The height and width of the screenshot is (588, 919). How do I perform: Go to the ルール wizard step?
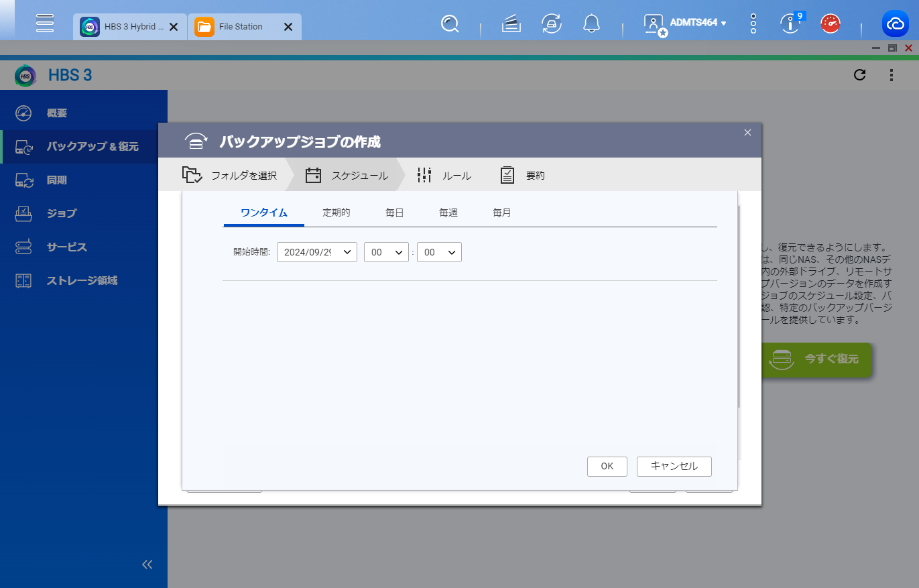coord(444,176)
